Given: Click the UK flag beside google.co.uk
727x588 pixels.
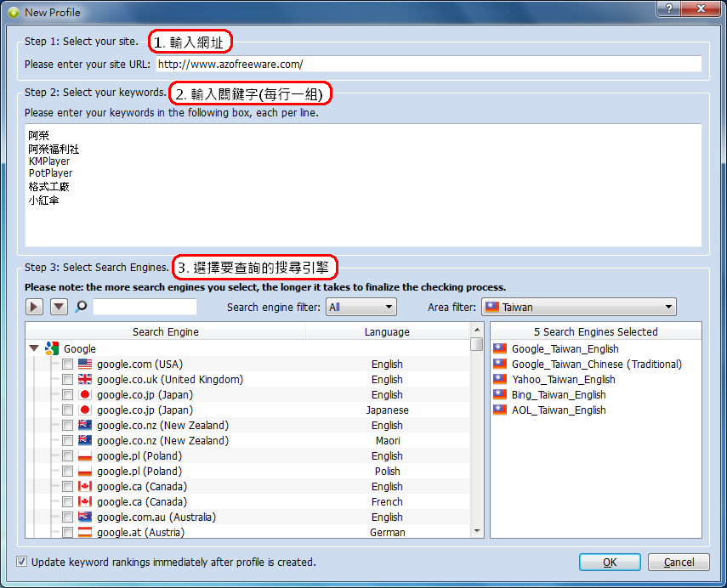Looking at the screenshot, I should 85,379.
